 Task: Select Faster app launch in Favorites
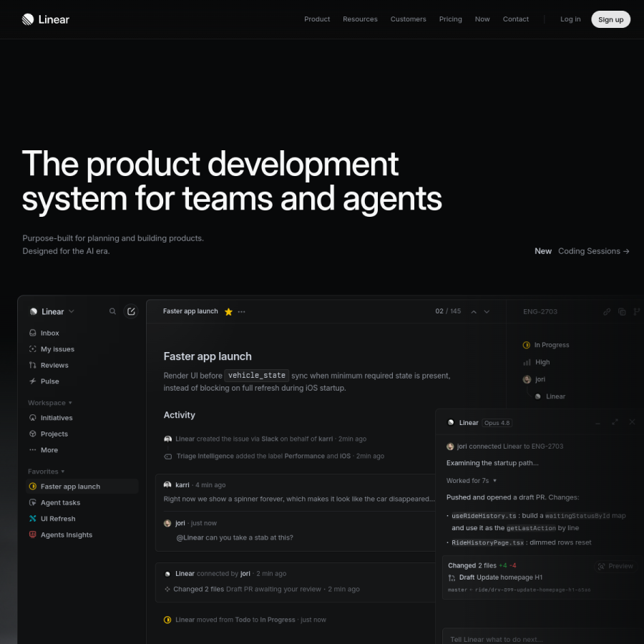click(x=82, y=487)
